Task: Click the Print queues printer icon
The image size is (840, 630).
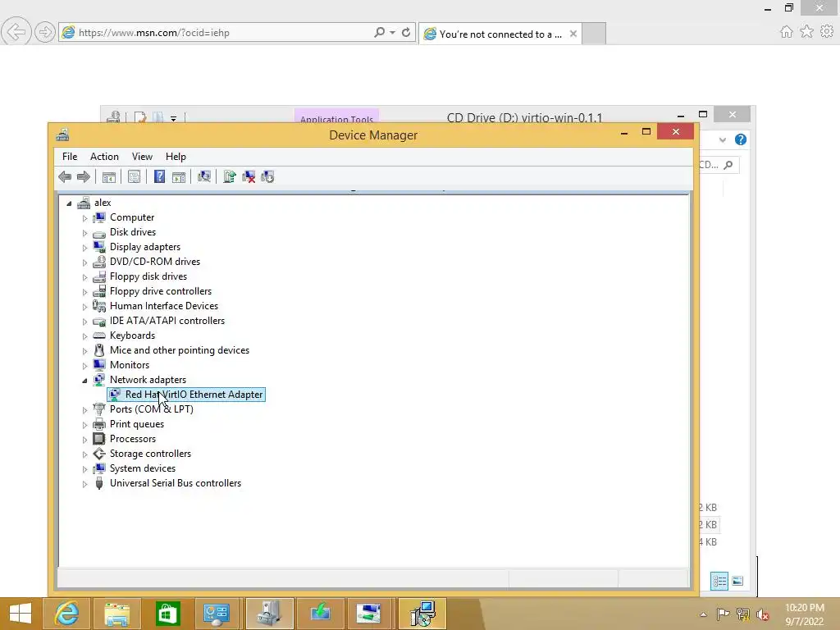Action: click(x=99, y=424)
